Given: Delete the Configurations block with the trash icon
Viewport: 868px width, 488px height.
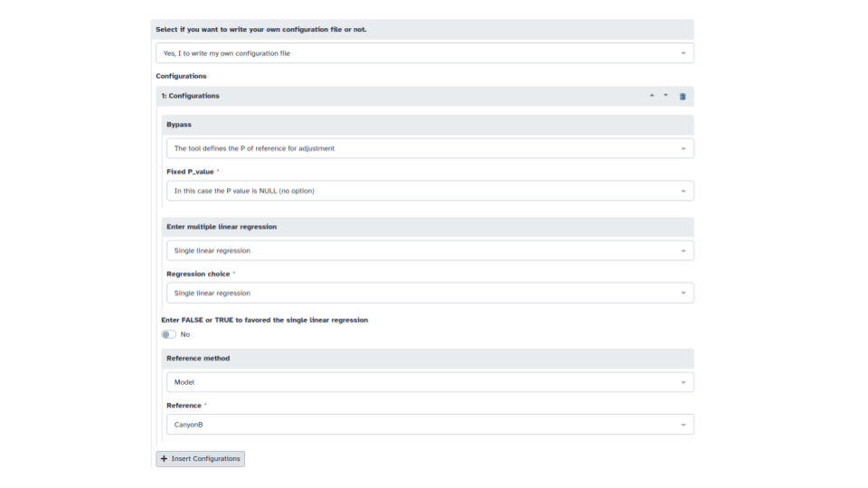Looking at the screenshot, I should (x=683, y=96).
